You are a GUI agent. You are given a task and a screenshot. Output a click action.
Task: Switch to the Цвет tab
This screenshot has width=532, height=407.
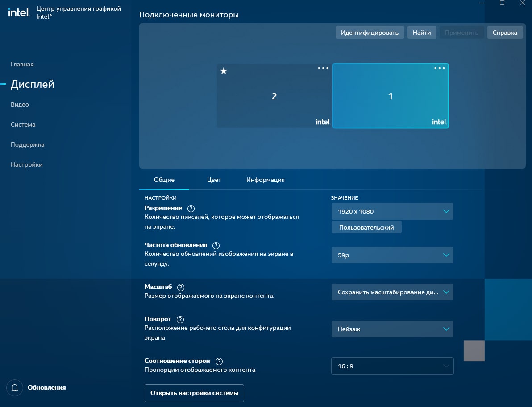(x=214, y=180)
